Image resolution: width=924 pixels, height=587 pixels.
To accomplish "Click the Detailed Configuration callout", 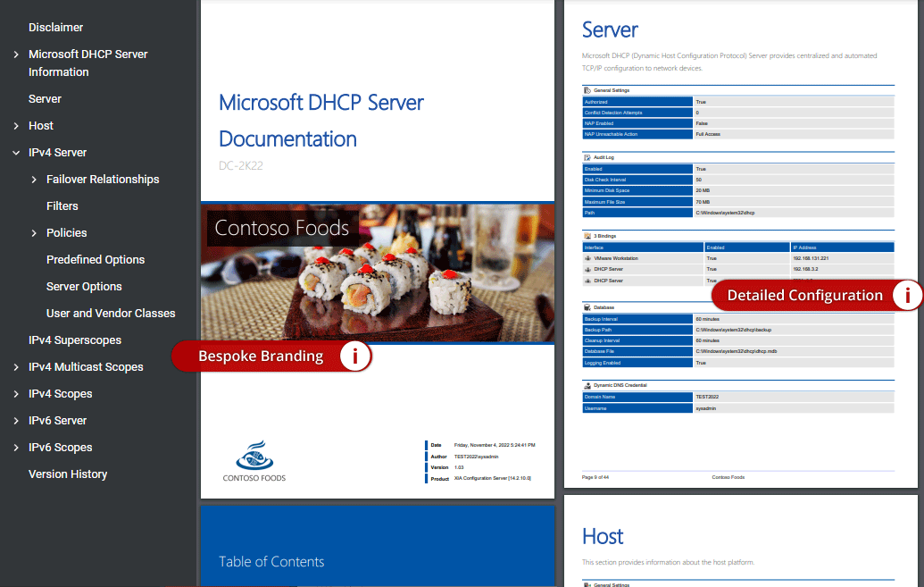I will tap(818, 295).
